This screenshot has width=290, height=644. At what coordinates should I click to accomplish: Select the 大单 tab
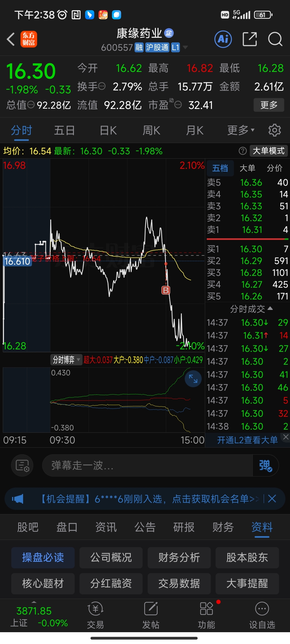247,168
